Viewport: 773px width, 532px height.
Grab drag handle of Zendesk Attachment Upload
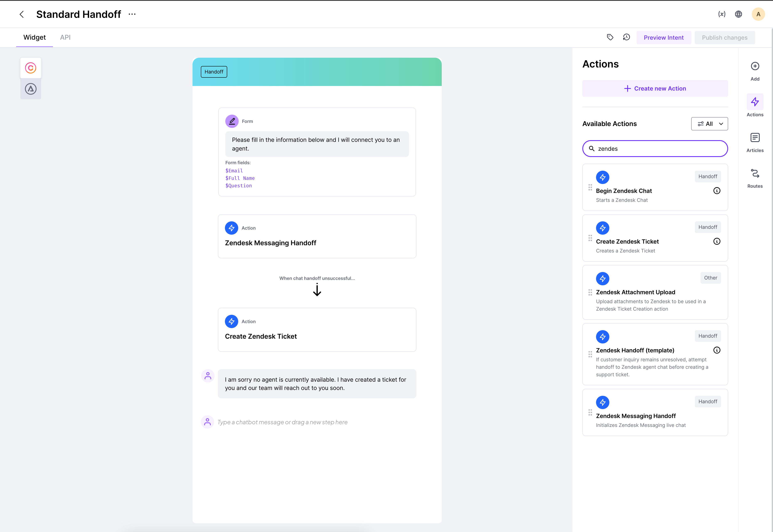click(590, 292)
